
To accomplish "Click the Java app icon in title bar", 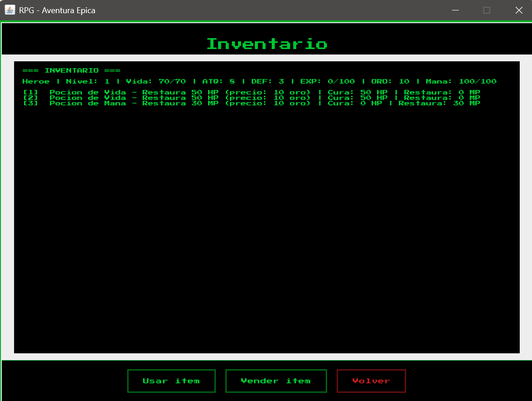I will pos(10,10).
